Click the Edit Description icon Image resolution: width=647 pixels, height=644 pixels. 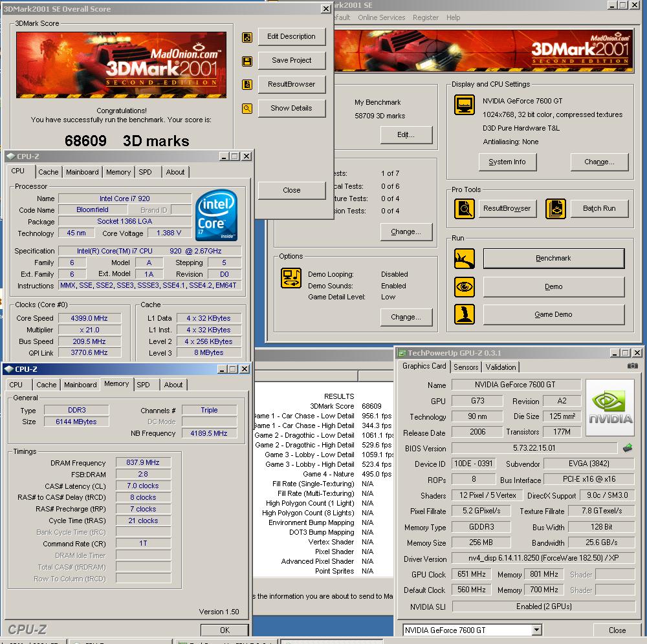[247, 38]
